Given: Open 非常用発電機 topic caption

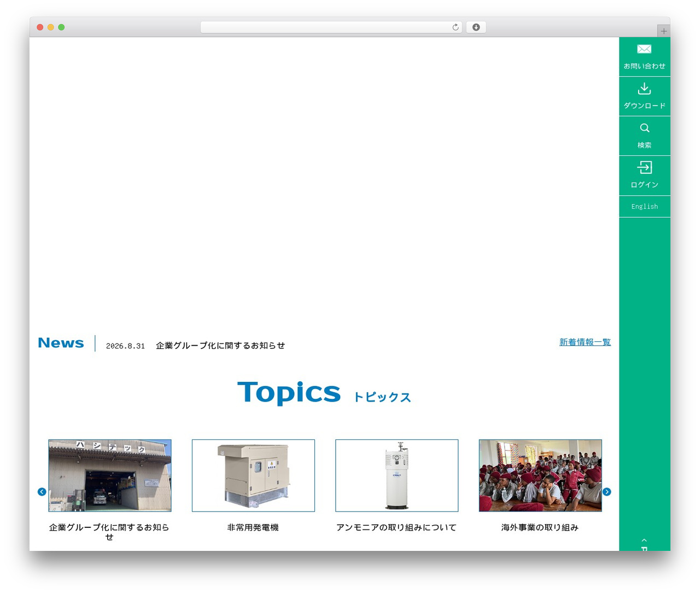Looking at the screenshot, I should [253, 527].
